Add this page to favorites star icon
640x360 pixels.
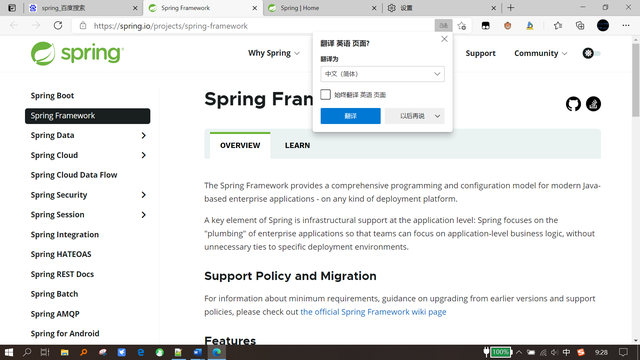(x=462, y=26)
